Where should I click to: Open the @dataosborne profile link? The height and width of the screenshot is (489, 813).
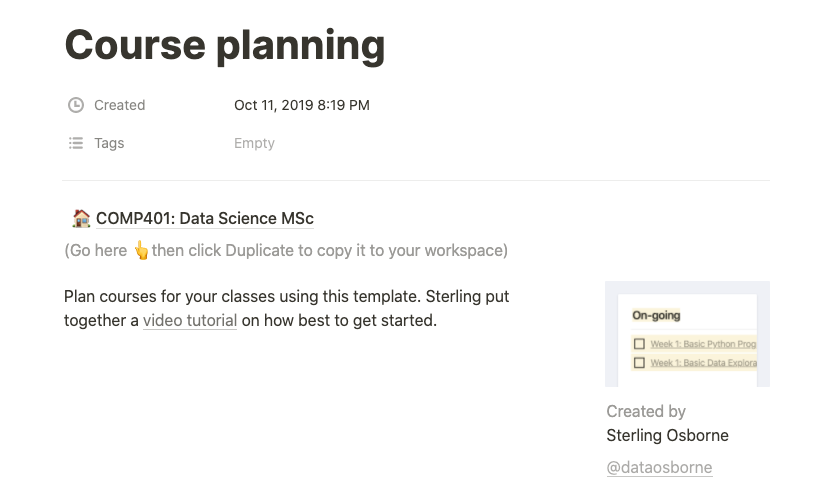pyautogui.click(x=659, y=467)
